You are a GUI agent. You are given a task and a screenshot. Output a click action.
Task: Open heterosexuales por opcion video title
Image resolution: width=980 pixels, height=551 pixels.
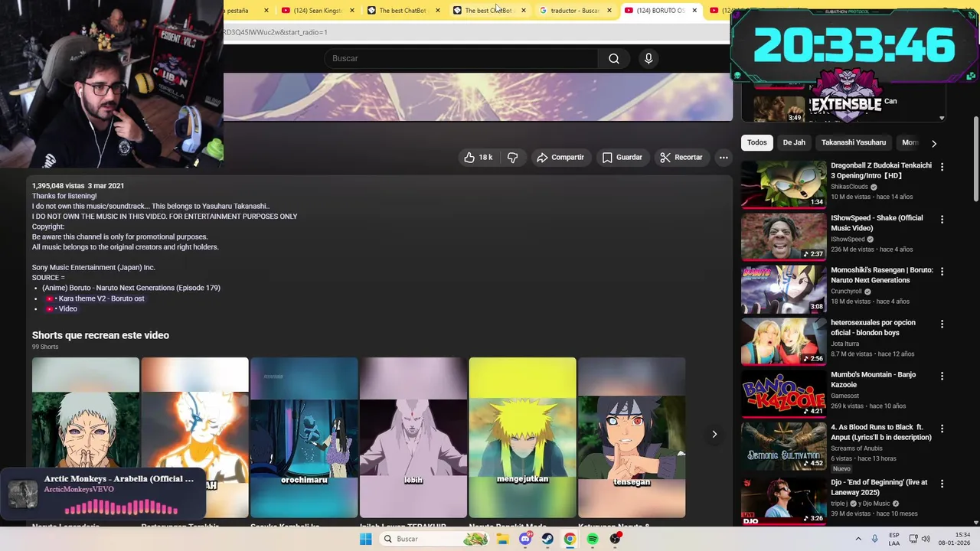[x=873, y=328]
